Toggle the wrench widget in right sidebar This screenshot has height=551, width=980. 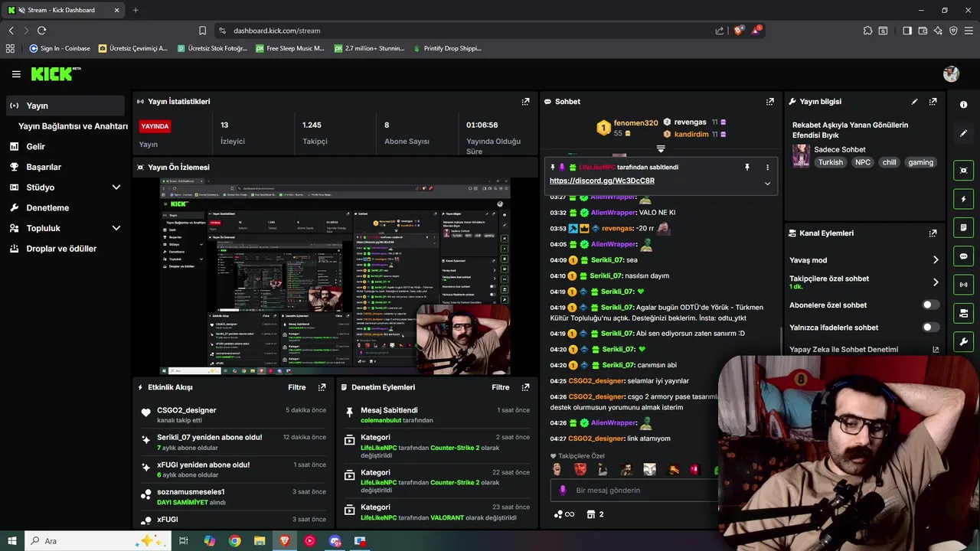point(963,341)
